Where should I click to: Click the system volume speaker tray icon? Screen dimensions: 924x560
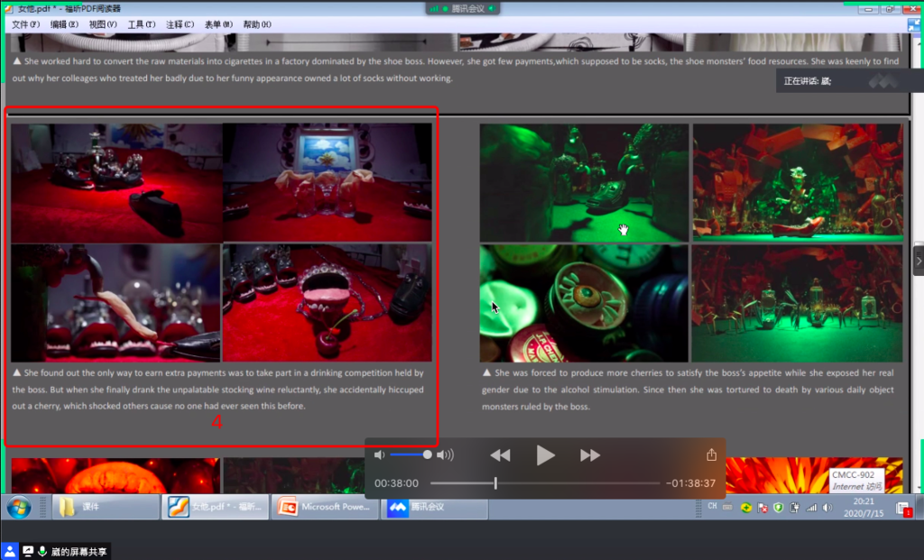click(x=827, y=508)
